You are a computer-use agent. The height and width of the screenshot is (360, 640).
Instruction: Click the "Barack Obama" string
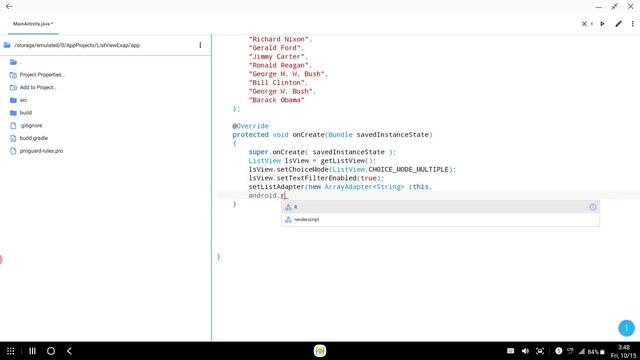276,100
